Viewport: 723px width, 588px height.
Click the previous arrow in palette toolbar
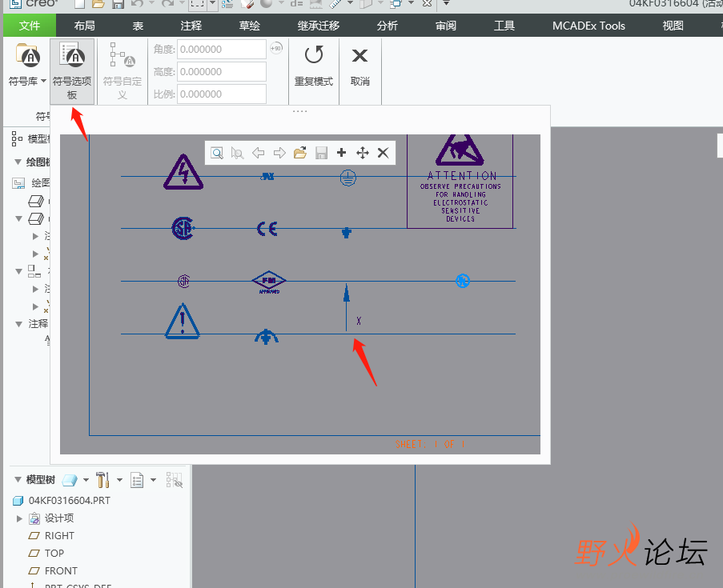point(258,153)
